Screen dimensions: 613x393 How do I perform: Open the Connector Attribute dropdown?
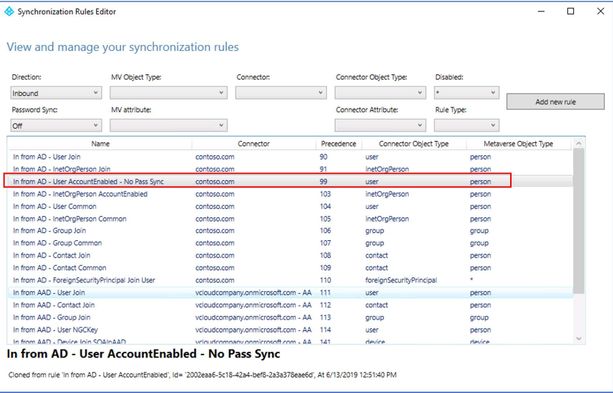click(380, 126)
